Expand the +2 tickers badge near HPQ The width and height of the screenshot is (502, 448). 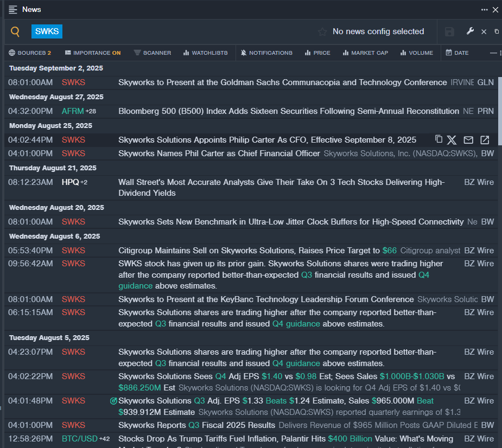pos(84,182)
